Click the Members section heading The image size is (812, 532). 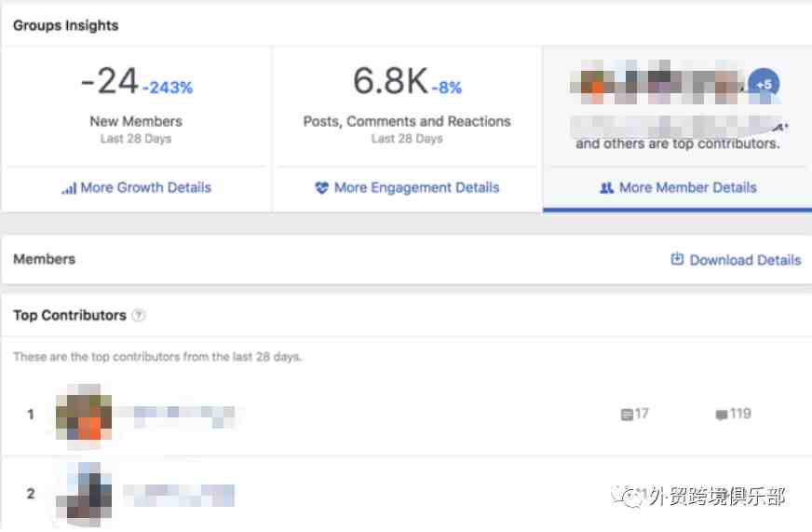(x=45, y=259)
